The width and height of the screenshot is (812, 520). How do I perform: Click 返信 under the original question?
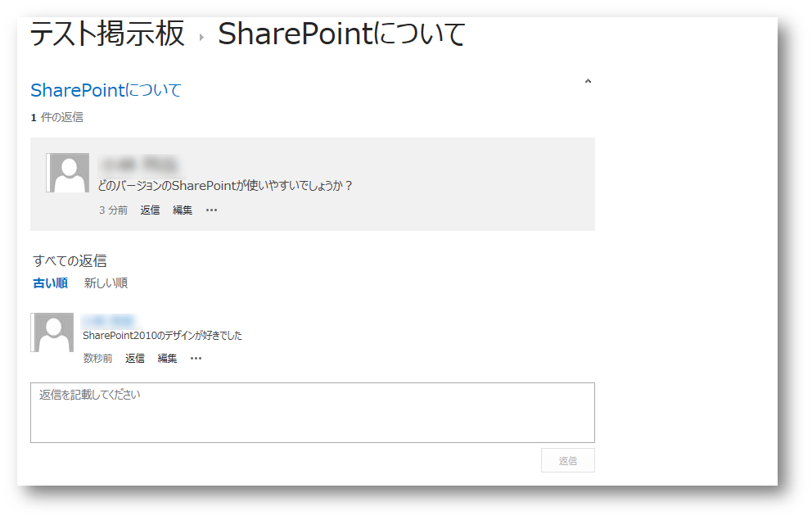[150, 210]
